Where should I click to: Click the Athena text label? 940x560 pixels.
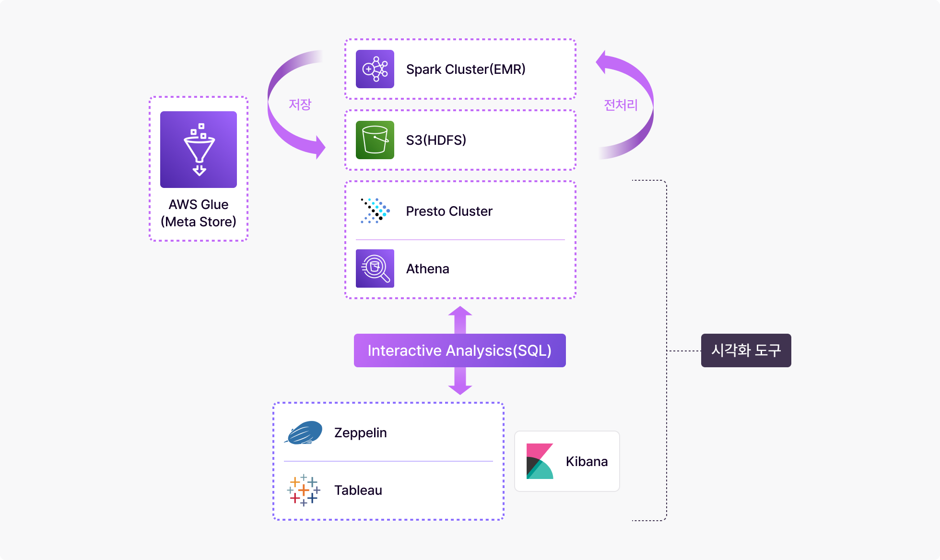coord(428,268)
